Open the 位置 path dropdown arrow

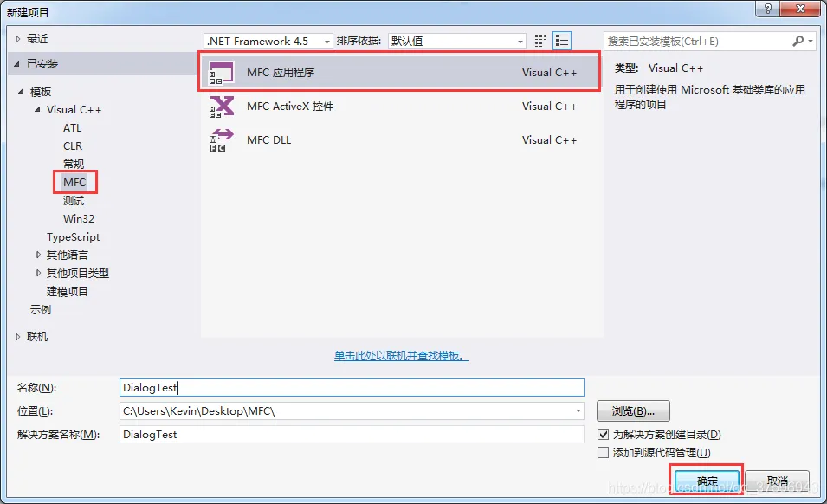tap(578, 410)
